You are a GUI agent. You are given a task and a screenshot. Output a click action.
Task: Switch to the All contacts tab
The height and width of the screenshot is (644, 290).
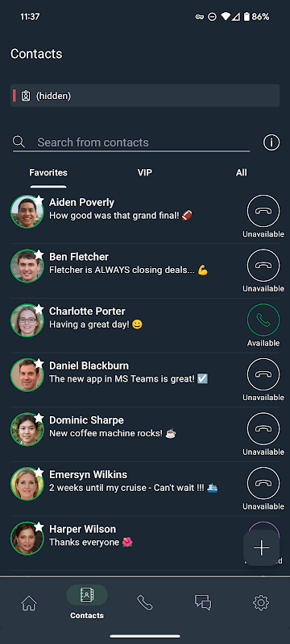click(242, 172)
